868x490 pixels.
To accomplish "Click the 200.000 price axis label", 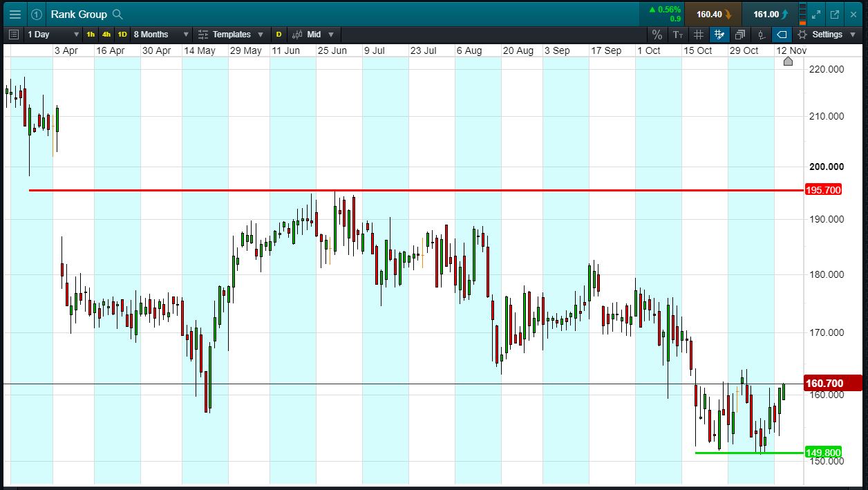I will (x=826, y=167).
